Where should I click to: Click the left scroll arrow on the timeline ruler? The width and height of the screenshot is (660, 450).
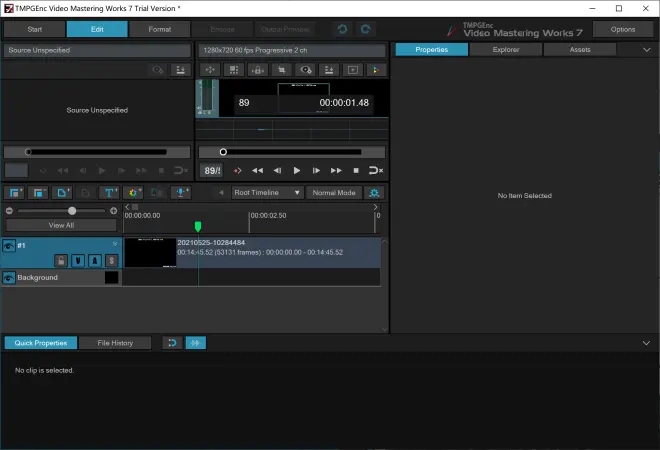pos(127,207)
